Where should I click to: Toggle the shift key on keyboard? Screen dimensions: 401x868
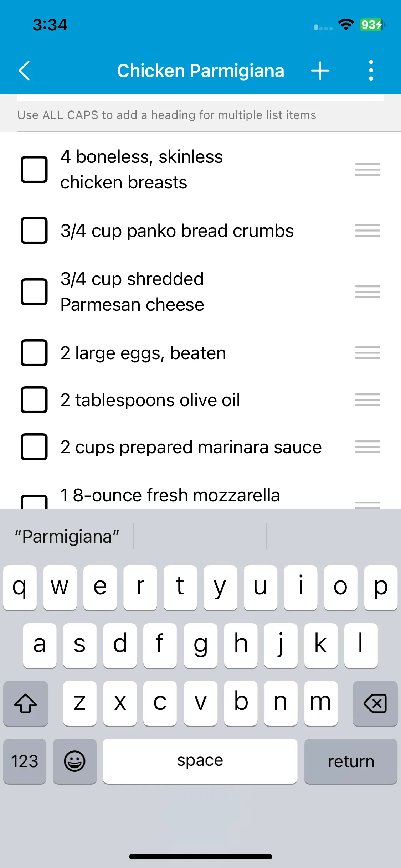click(x=26, y=703)
